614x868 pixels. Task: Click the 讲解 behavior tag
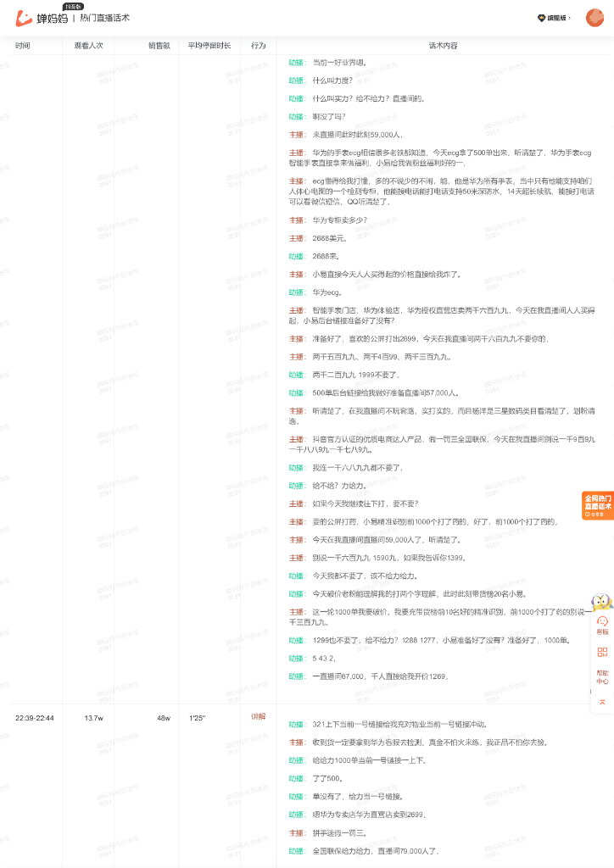coord(259,716)
